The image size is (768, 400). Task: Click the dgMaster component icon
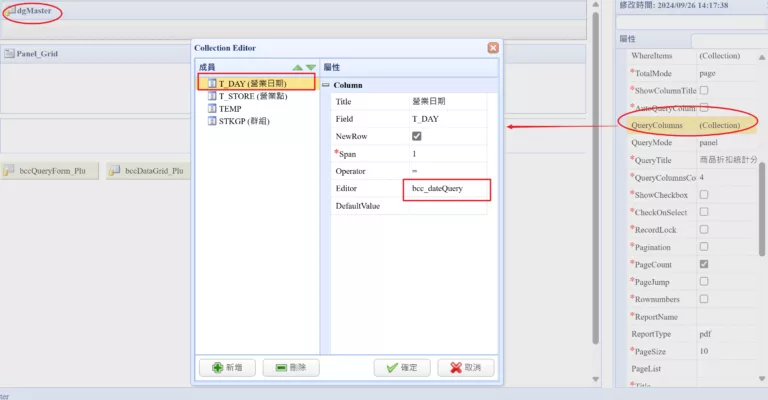coord(11,11)
